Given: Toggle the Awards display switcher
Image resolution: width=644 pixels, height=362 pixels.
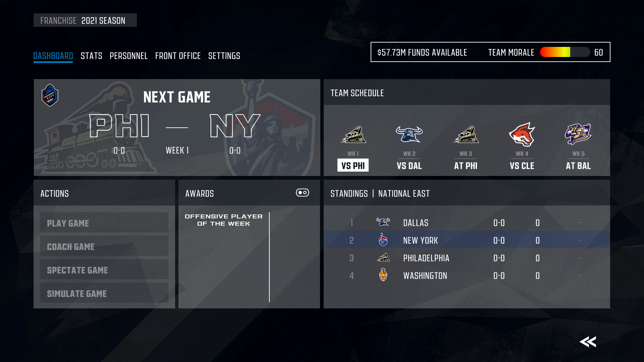Looking at the screenshot, I should point(303,192).
